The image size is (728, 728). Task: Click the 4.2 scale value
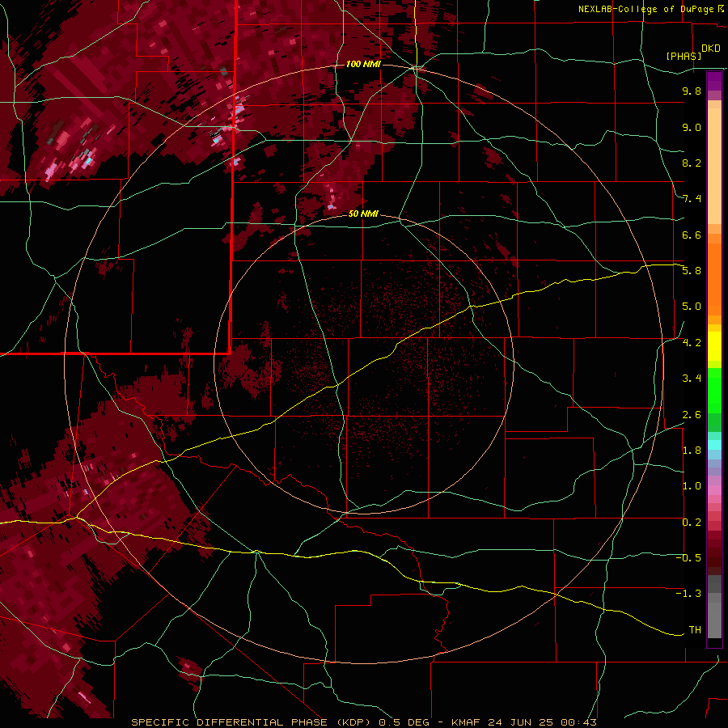(692, 343)
